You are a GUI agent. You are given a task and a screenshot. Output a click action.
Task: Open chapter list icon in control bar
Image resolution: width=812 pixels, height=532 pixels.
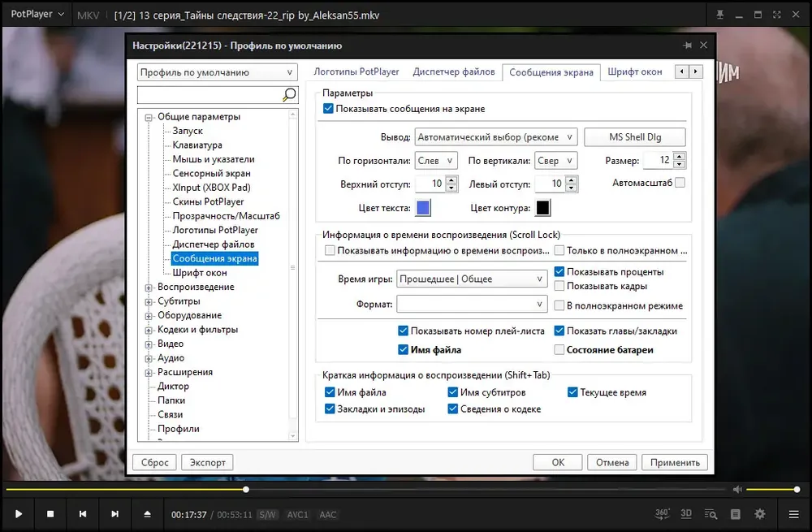point(736,514)
